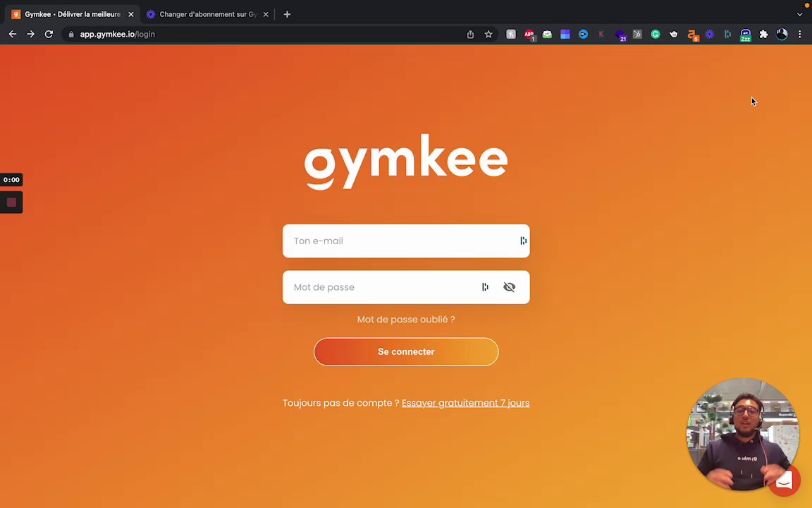Image resolution: width=812 pixels, height=508 pixels.
Task: Click the gymkee logo
Action: [406, 162]
